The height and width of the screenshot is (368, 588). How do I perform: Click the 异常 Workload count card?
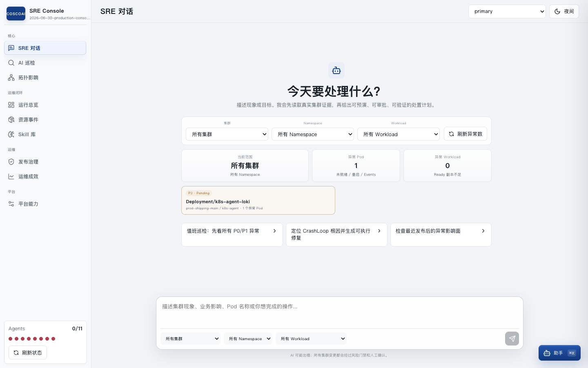point(448,166)
